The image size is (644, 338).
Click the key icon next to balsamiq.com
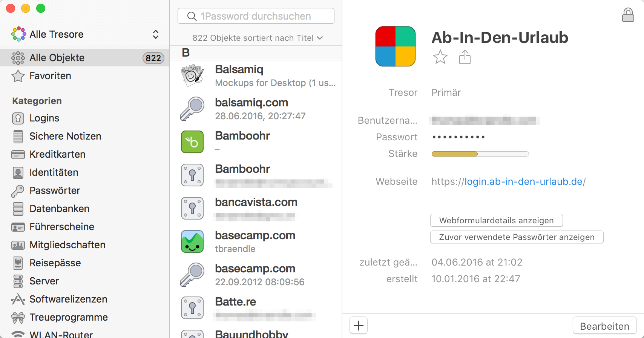pyautogui.click(x=192, y=109)
